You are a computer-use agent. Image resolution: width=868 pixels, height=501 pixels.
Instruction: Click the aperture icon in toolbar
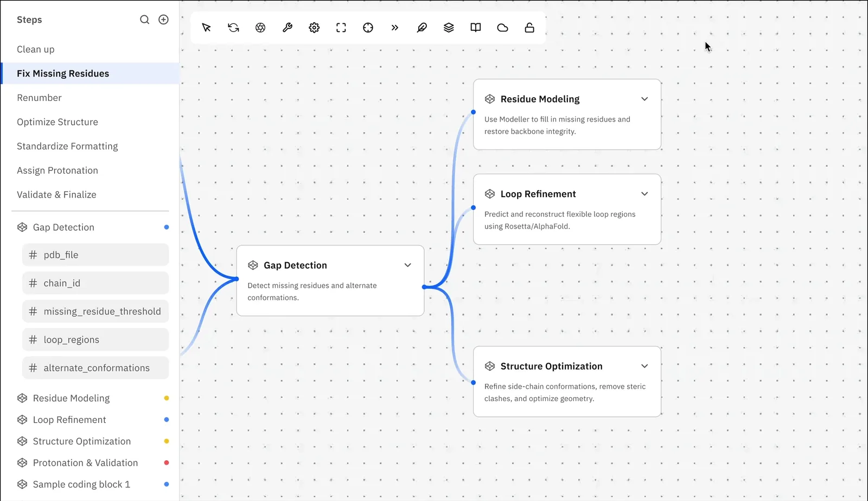[x=260, y=28]
